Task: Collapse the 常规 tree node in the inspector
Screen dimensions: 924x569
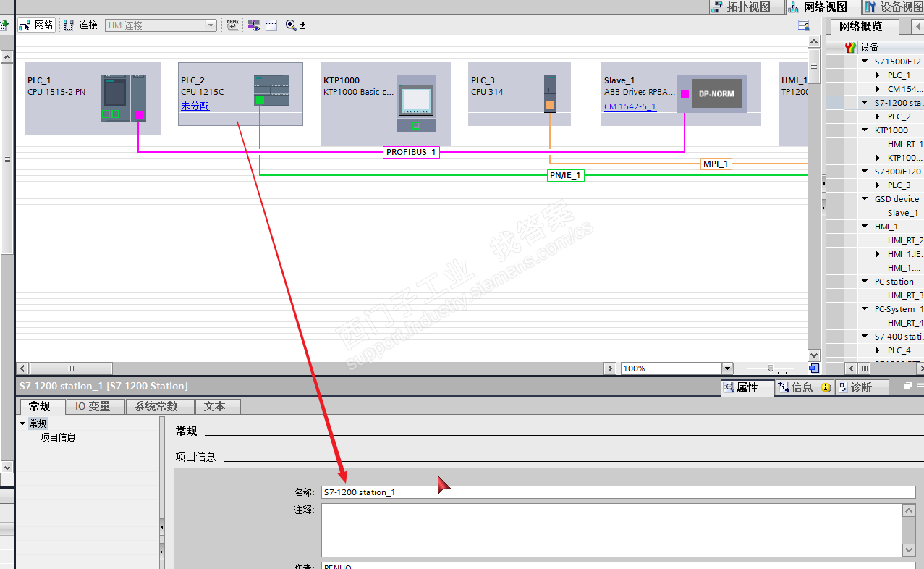Action: (x=22, y=423)
